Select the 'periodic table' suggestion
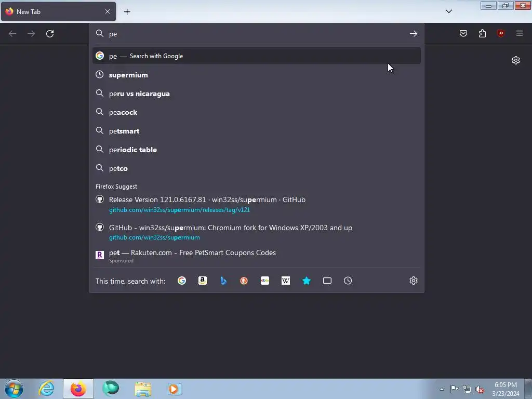The image size is (532, 399). point(257,149)
